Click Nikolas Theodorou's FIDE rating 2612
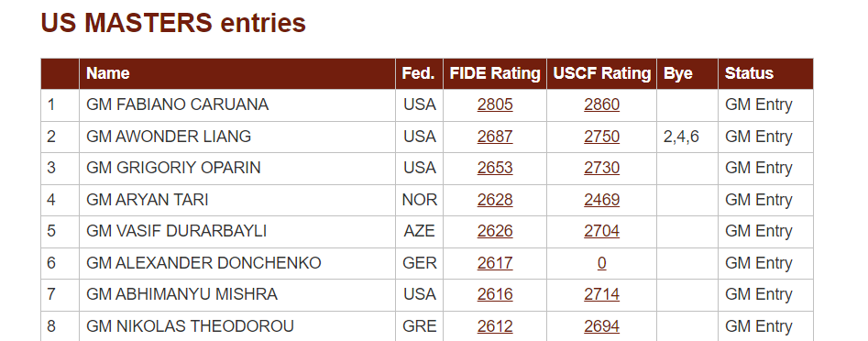Image resolution: width=868 pixels, height=341 pixels. tap(495, 326)
